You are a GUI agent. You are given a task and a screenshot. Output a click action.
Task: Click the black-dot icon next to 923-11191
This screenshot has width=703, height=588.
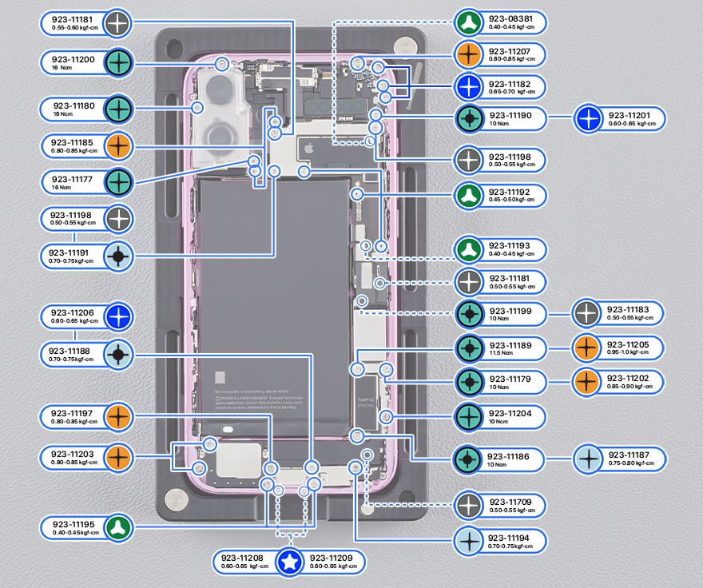click(118, 256)
